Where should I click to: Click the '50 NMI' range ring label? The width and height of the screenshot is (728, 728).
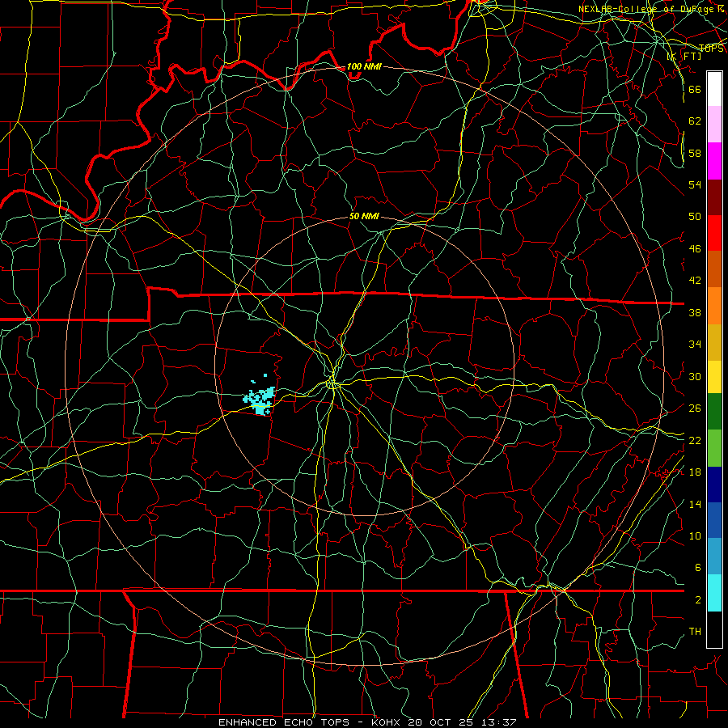pos(364,216)
